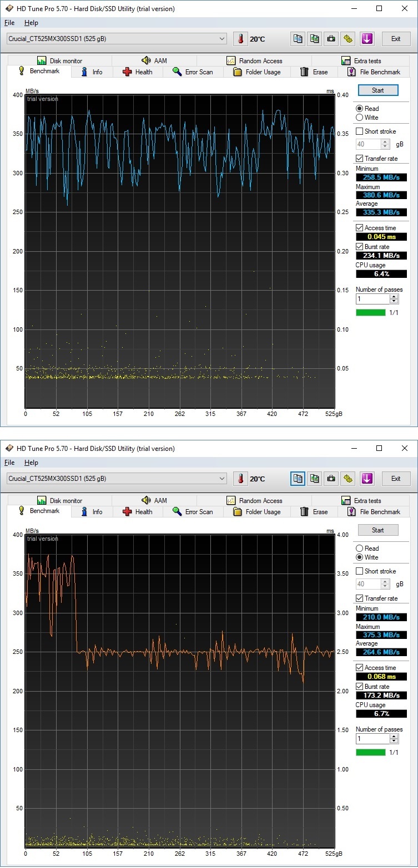Select Read radio button in bottom window
Viewport: 418px width, 868px height.
[x=360, y=549]
